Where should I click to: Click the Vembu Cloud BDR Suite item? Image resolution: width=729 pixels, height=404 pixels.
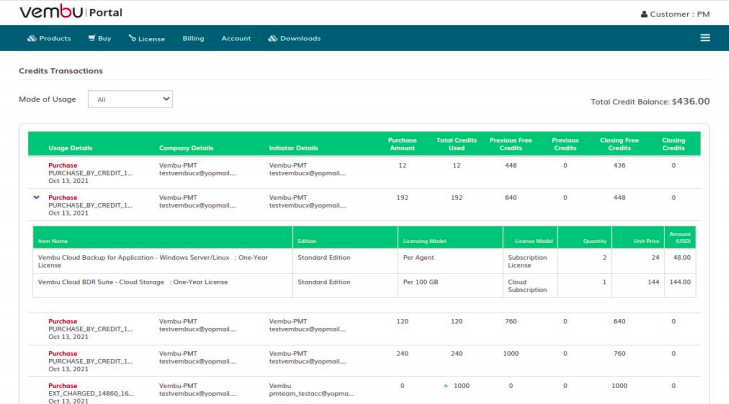tap(133, 282)
